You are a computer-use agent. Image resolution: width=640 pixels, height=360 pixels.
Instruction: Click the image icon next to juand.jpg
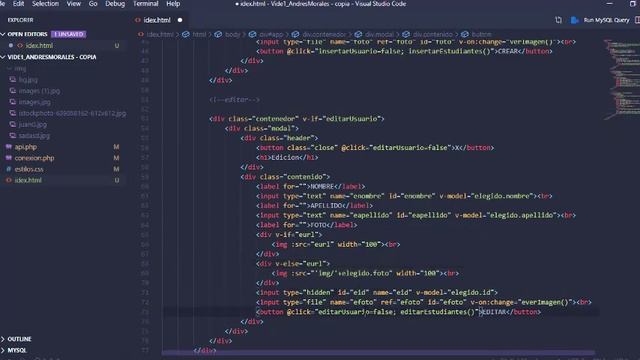[x=13, y=124]
